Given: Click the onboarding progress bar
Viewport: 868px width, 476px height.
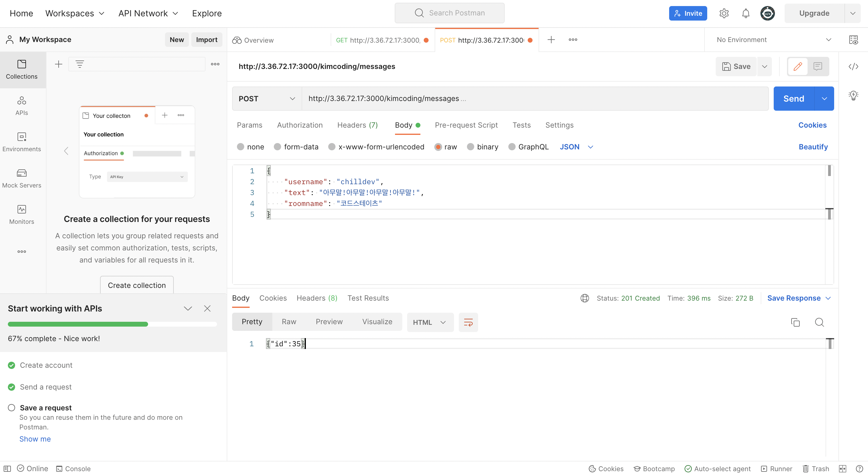Looking at the screenshot, I should pyautogui.click(x=112, y=324).
